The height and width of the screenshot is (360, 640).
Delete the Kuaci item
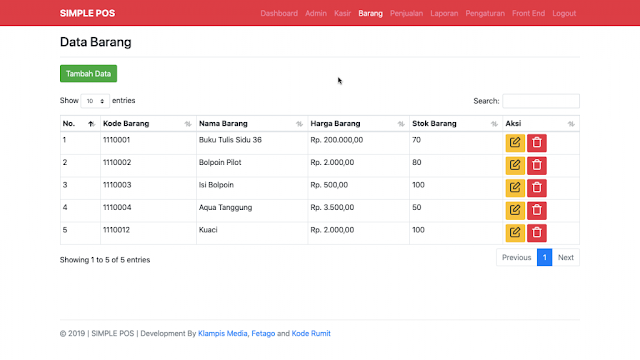[x=536, y=233]
